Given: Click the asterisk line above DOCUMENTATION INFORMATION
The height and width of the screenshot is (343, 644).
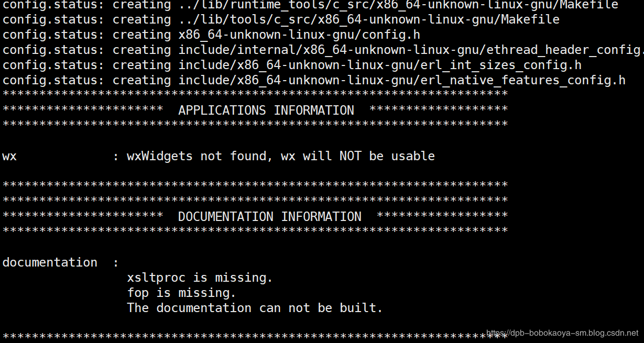Looking at the screenshot, I should [x=255, y=201].
